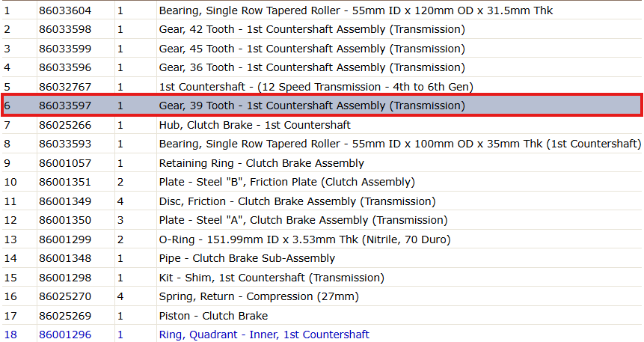The image size is (644, 342).
Task: Click the Spring, Return - Compression row
Action: (322, 297)
